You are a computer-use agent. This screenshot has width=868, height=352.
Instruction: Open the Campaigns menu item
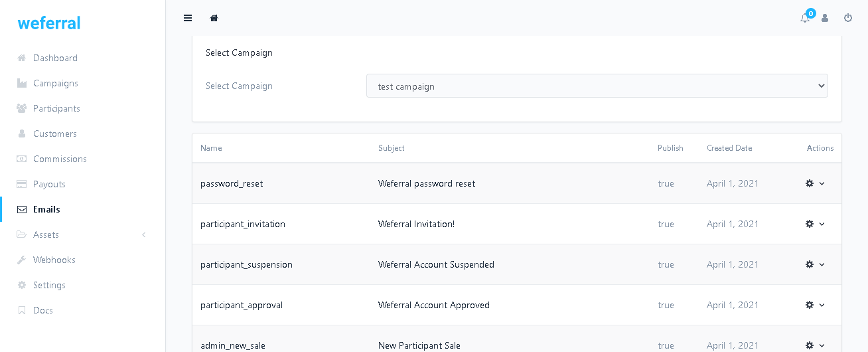[x=56, y=83]
